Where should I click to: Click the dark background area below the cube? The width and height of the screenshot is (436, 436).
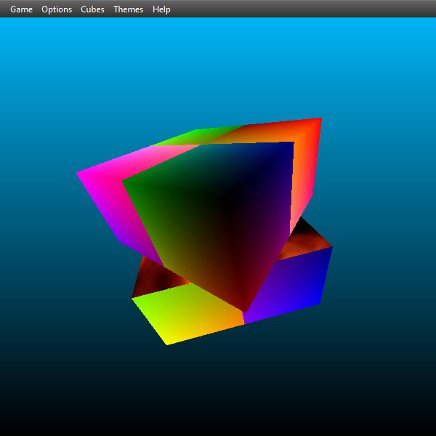(x=218, y=390)
